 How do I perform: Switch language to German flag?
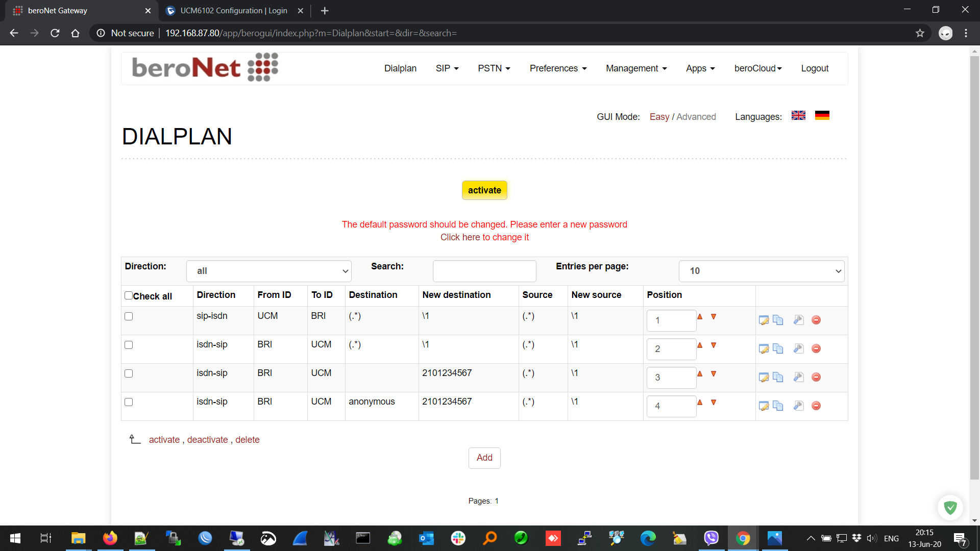(x=822, y=116)
